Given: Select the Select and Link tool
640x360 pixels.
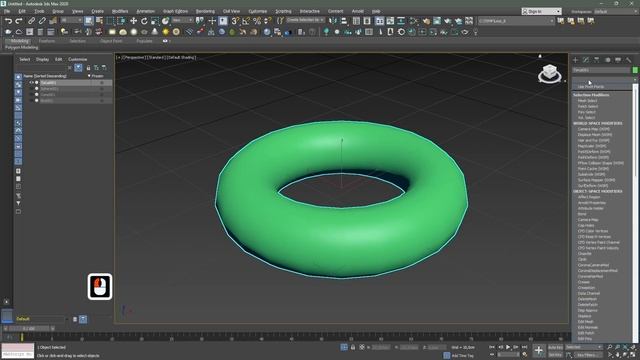Looking at the screenshot, I should pos(31,20).
